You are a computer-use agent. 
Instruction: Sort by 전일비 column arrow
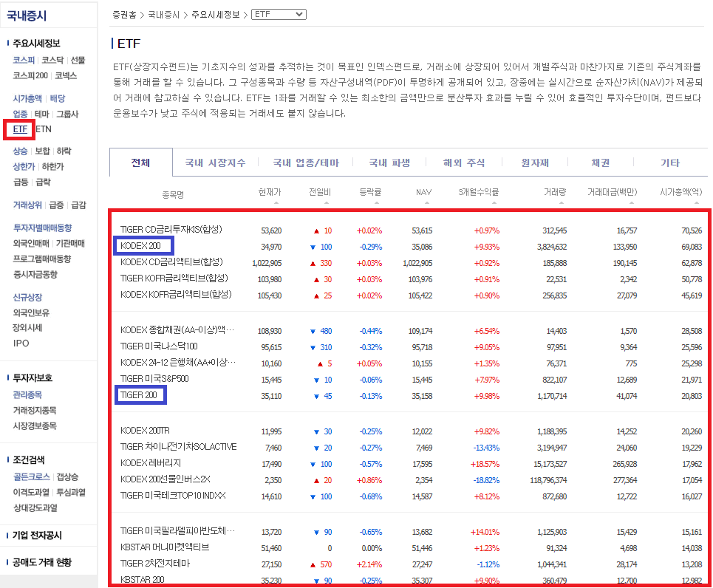pos(327,203)
